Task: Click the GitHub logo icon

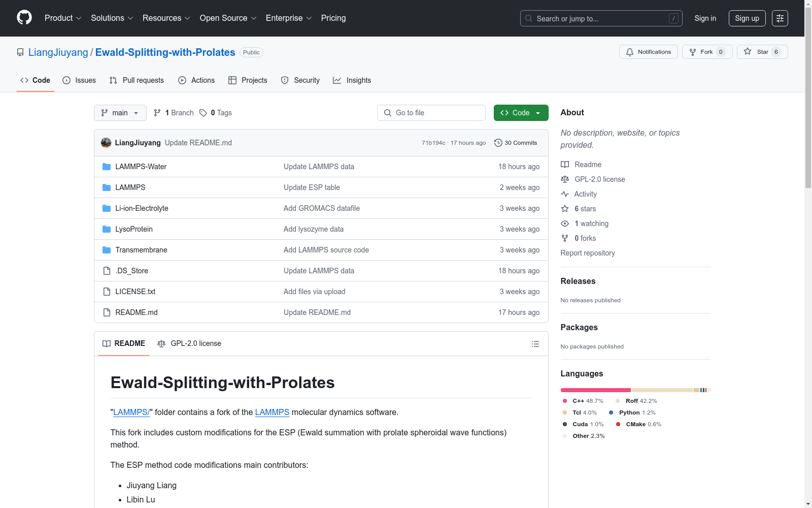Action: click(x=24, y=18)
